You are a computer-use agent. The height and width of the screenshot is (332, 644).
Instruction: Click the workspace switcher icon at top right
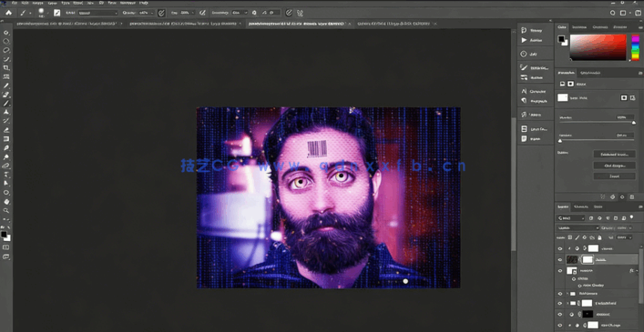(623, 13)
